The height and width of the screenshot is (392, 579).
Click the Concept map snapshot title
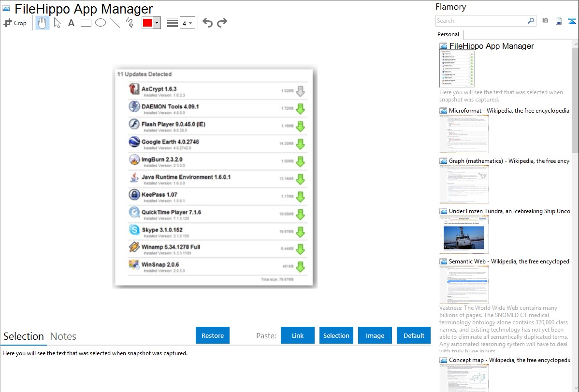click(509, 360)
